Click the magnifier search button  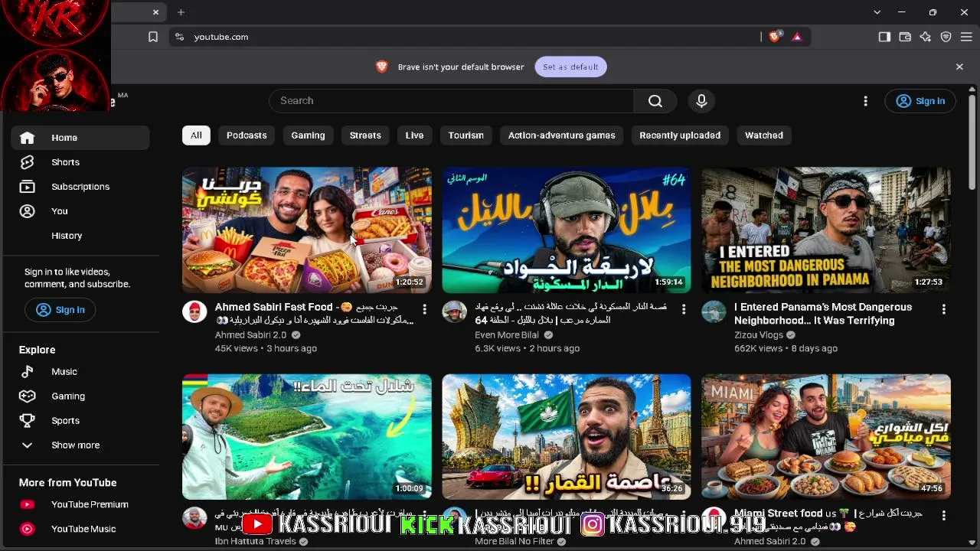click(x=655, y=101)
